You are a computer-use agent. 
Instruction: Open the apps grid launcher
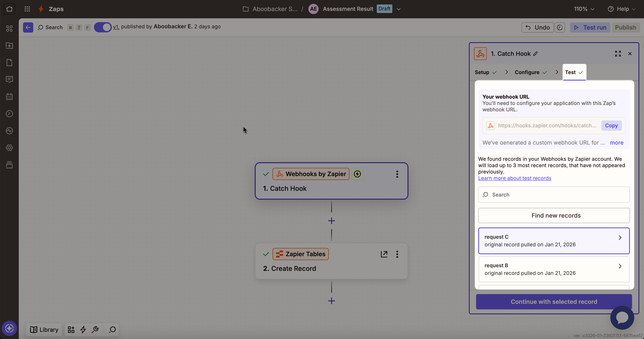[x=27, y=9]
